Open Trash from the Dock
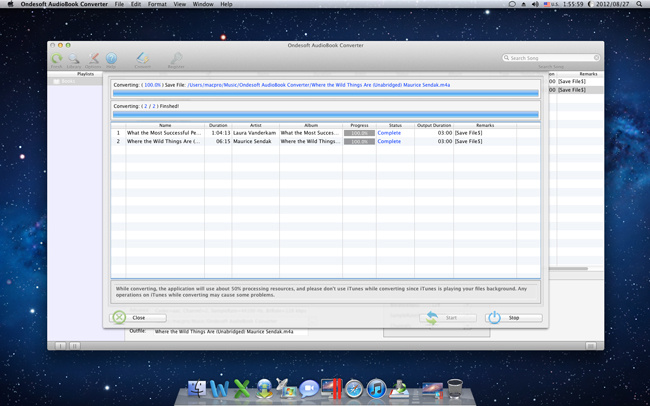650x406 pixels. (455, 389)
